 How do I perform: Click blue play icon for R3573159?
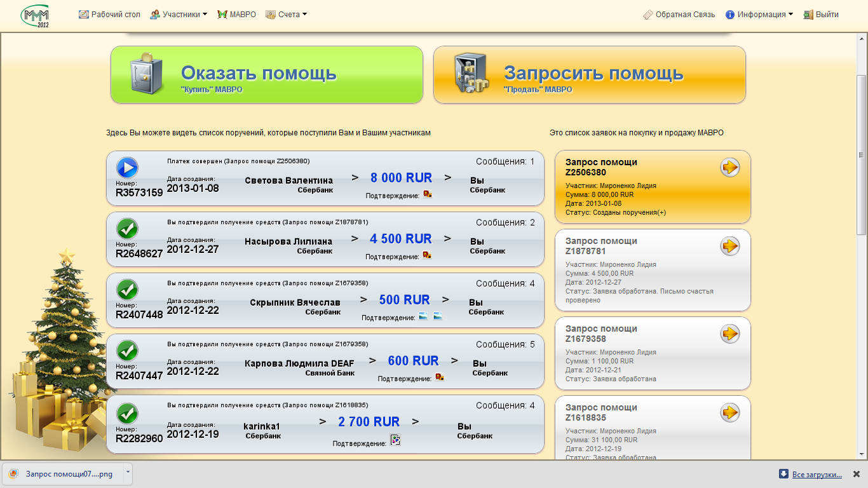coord(127,168)
